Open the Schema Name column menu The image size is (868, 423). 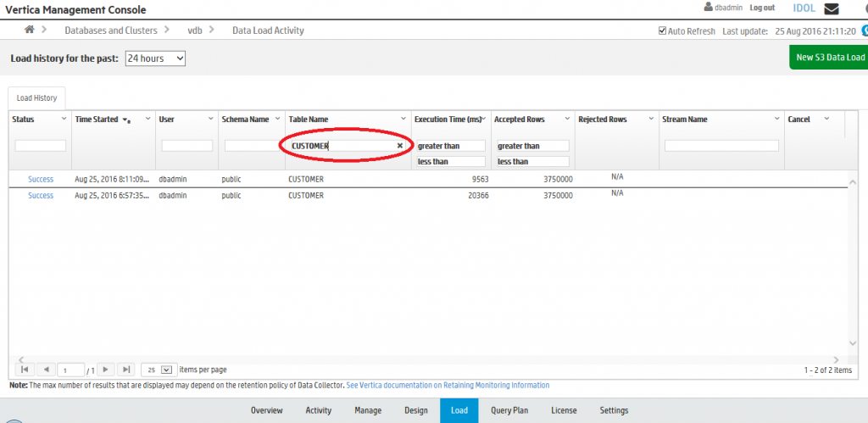point(277,119)
